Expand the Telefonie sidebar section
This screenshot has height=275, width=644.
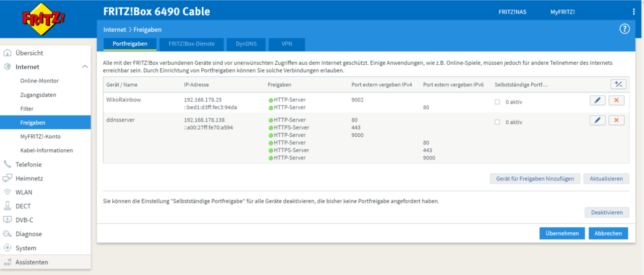[x=28, y=164]
